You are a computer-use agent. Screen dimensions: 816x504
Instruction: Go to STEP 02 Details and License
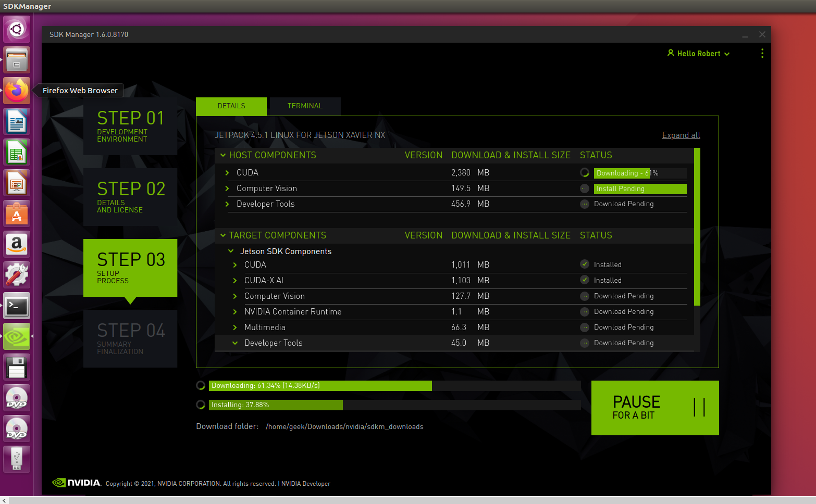130,197
